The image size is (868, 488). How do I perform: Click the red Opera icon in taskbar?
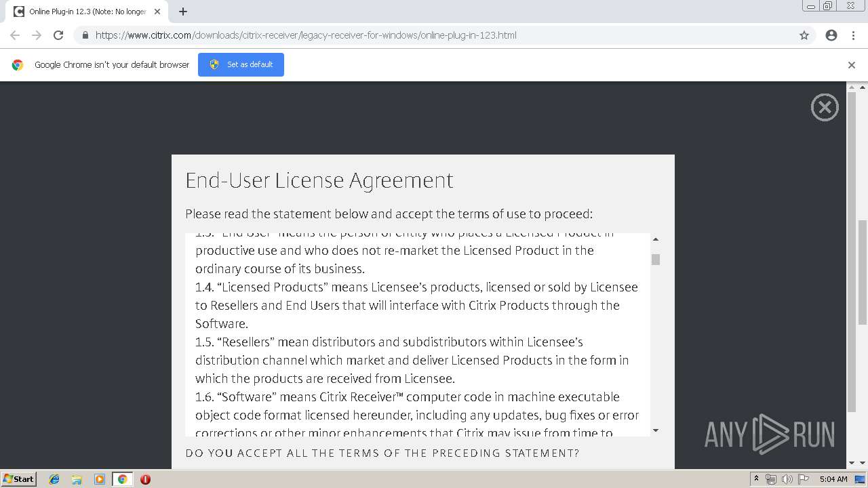(145, 479)
